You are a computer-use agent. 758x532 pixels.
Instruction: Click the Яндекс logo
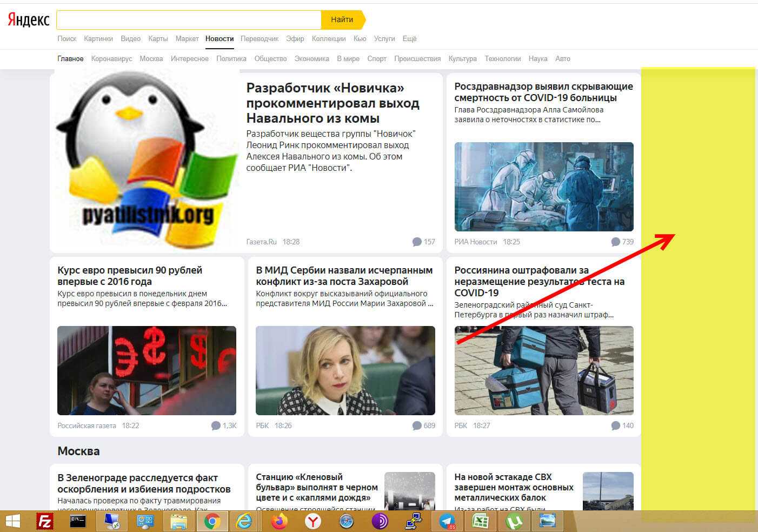[29, 20]
